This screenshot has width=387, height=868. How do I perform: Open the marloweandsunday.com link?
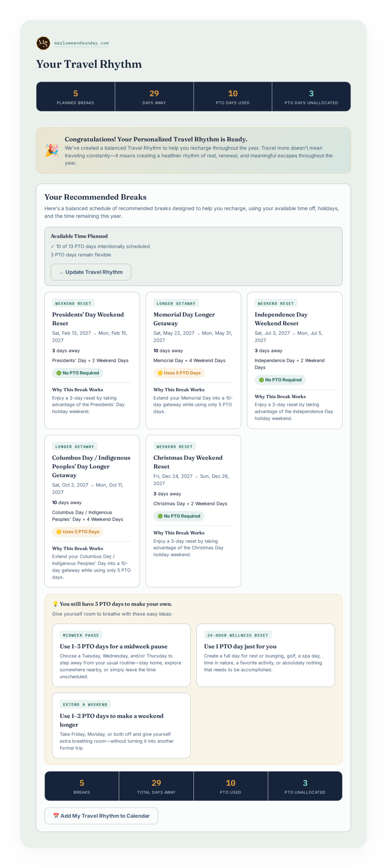coord(81,43)
